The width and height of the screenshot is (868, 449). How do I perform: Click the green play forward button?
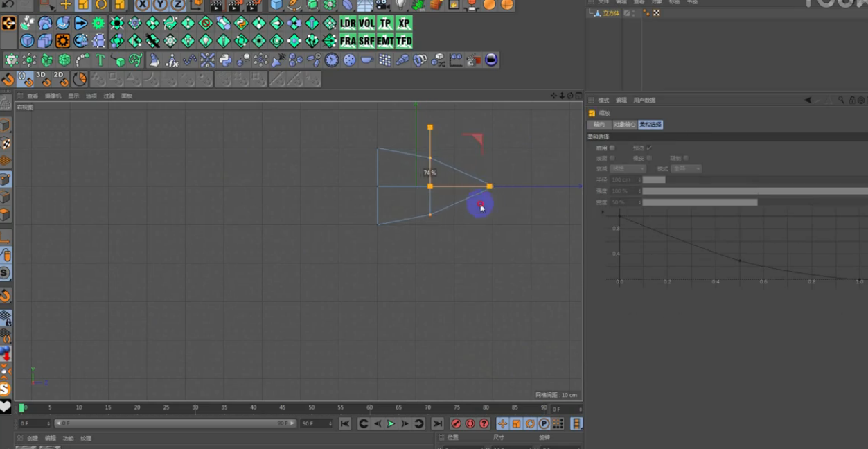pyautogui.click(x=391, y=423)
